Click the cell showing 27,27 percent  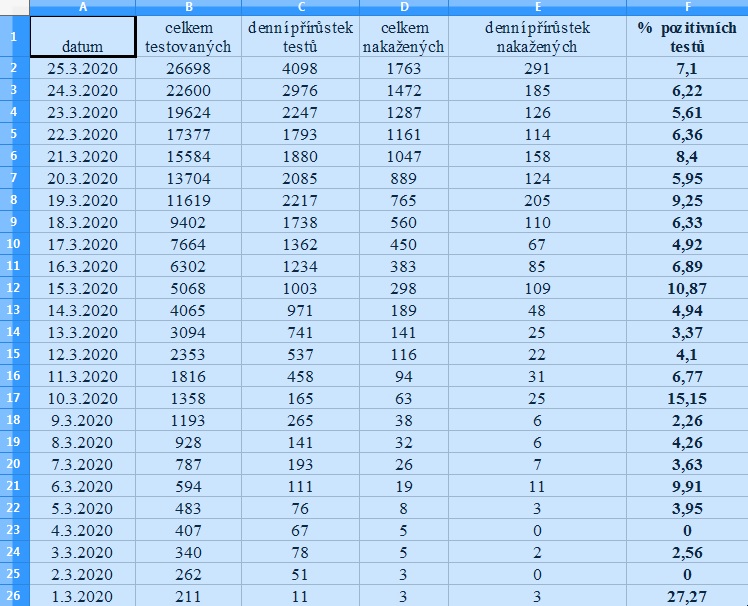pos(686,596)
